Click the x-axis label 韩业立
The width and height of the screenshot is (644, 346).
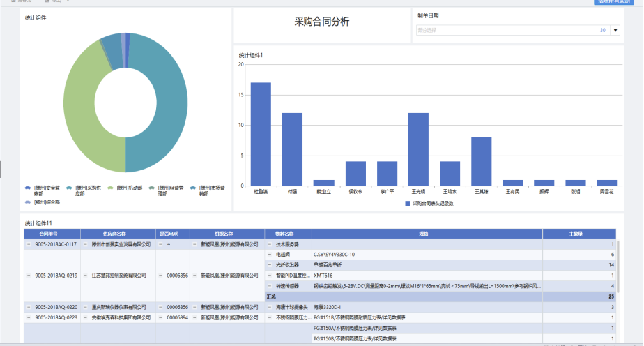click(x=323, y=192)
